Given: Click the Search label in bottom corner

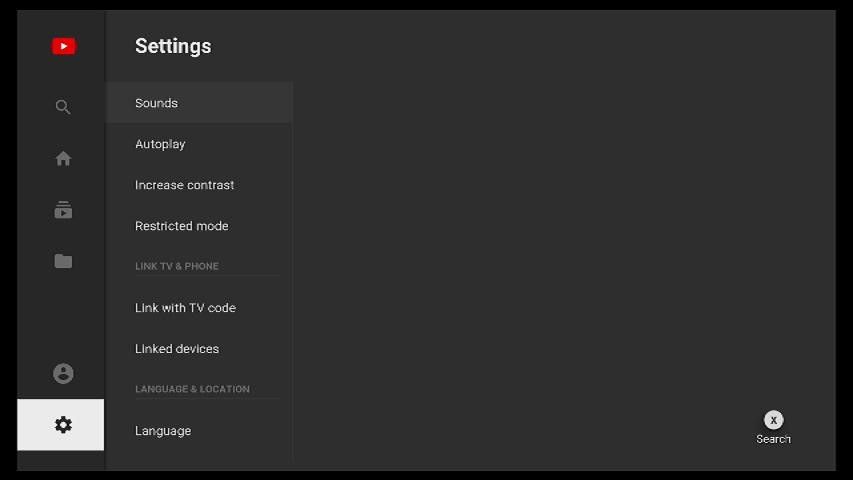Looking at the screenshot, I should point(773,439).
